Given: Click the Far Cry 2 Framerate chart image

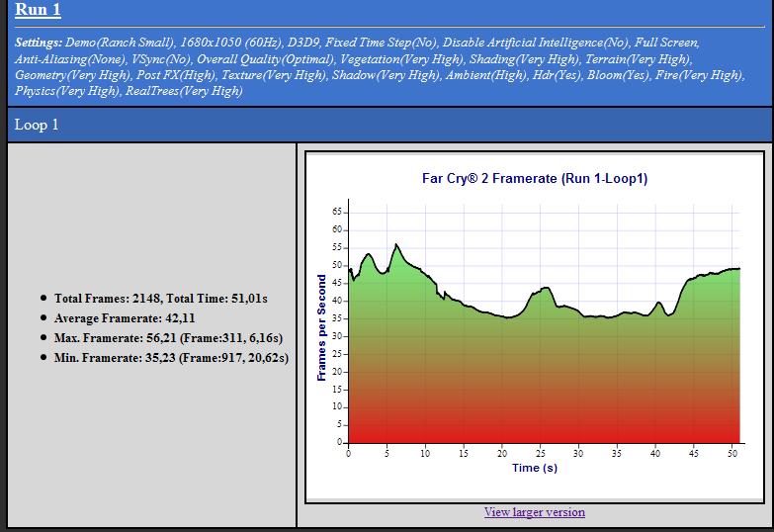Looking at the screenshot, I should (x=535, y=328).
